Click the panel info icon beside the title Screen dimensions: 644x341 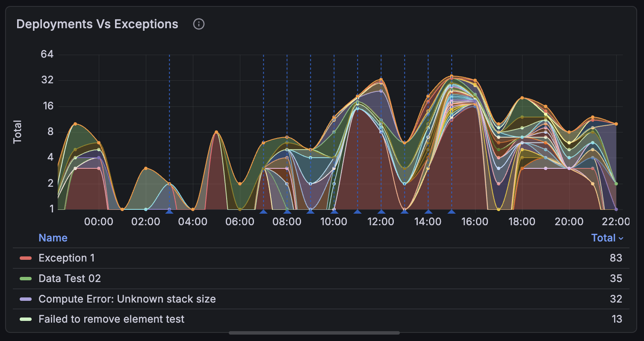pyautogui.click(x=198, y=24)
